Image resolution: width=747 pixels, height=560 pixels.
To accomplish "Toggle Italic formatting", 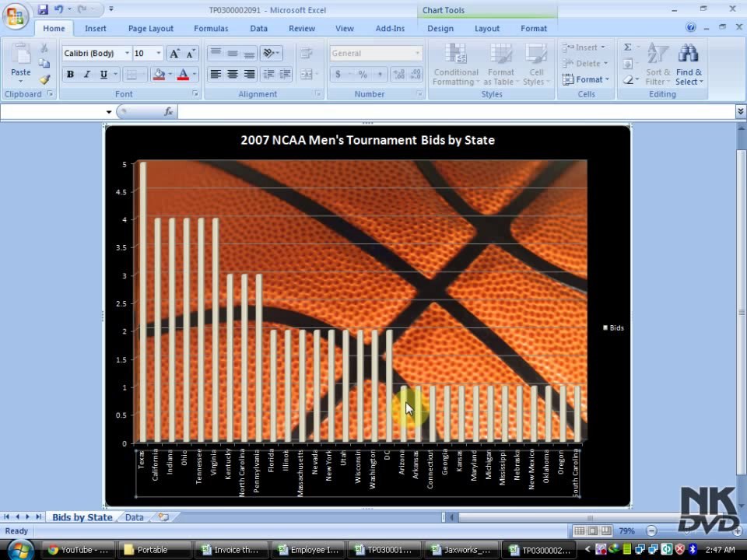I will tap(86, 75).
